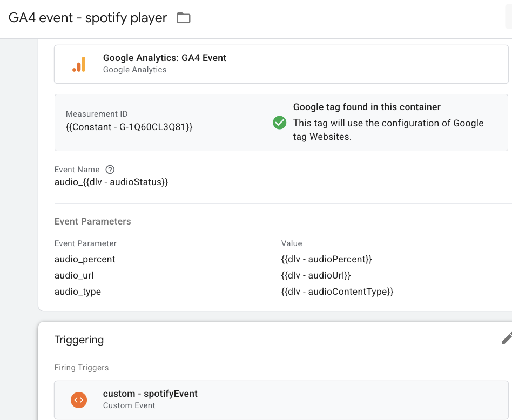This screenshot has height=420, width=512.
Task: Click the {{dlv - audioPercent}} value
Action: pos(327,259)
